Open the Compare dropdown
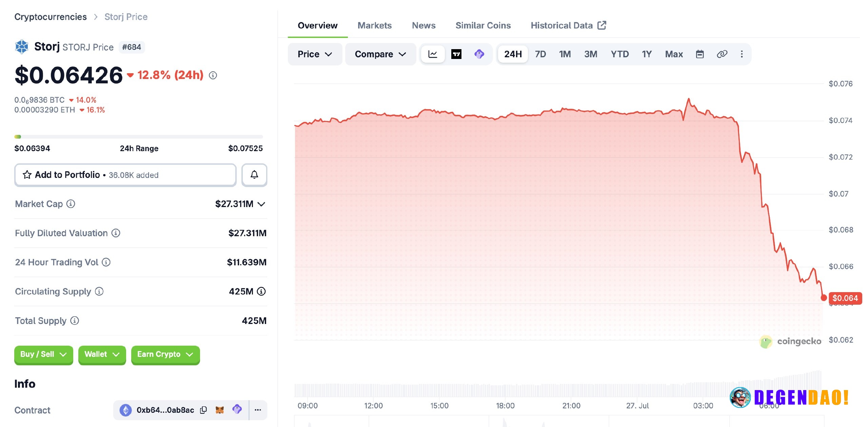Image resolution: width=868 pixels, height=427 pixels. coord(380,54)
